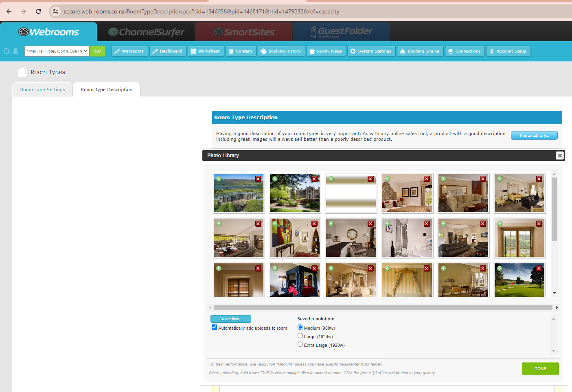Select Large (1024w) resolution
This screenshot has height=392, width=572.
[x=300, y=336]
